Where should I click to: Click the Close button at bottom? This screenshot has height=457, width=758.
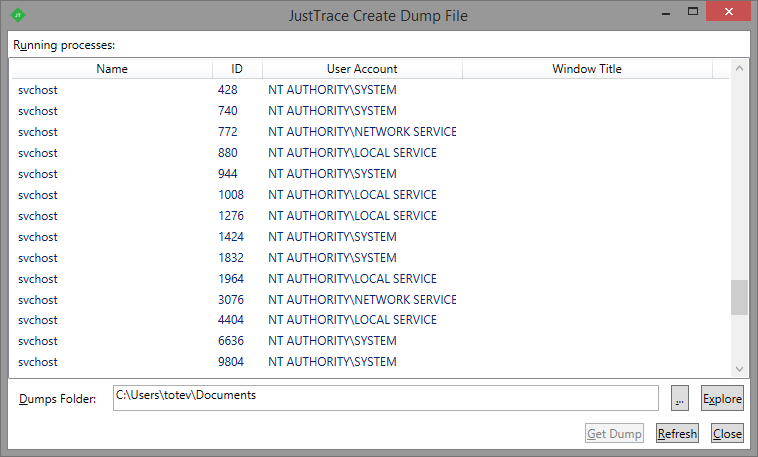point(727,433)
